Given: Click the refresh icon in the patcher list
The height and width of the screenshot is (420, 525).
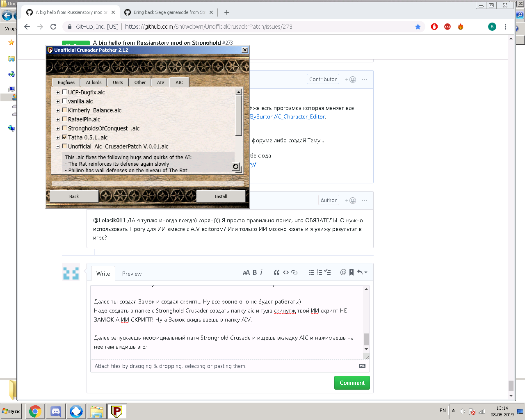Looking at the screenshot, I should (236, 167).
